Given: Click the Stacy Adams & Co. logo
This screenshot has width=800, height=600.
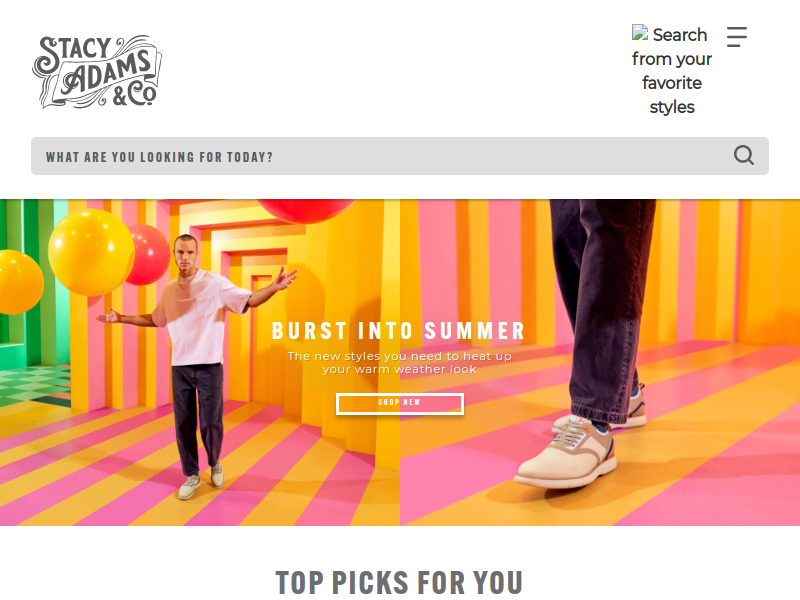Looking at the screenshot, I should coord(97,71).
